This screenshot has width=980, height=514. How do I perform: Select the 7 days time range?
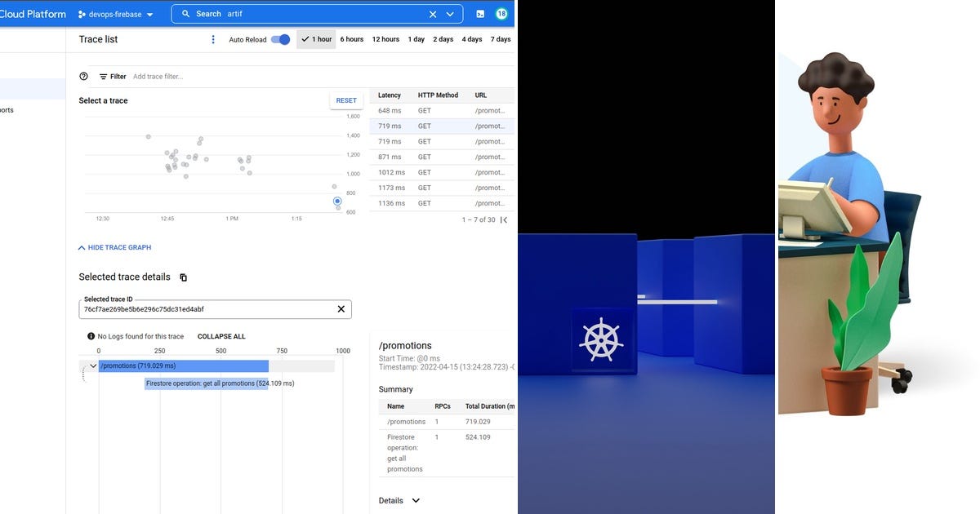pyautogui.click(x=499, y=38)
